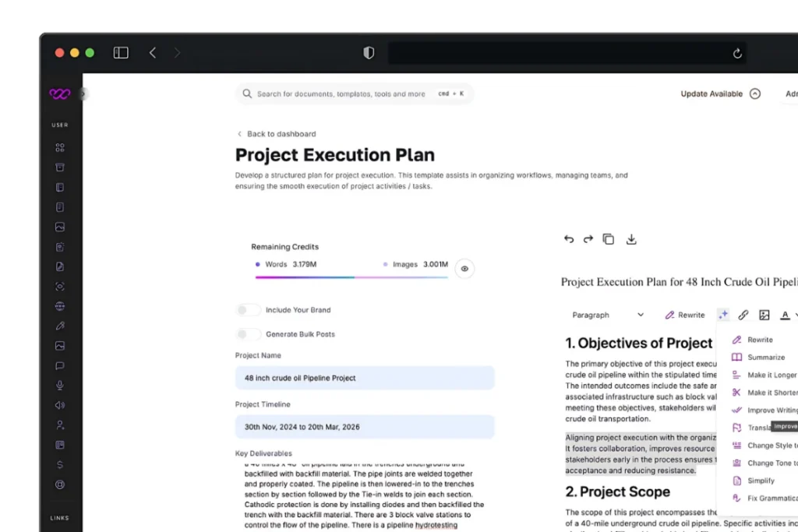798x532 pixels.
Task: Open the file-with-pencil icon in sidebar
Action: point(59,266)
